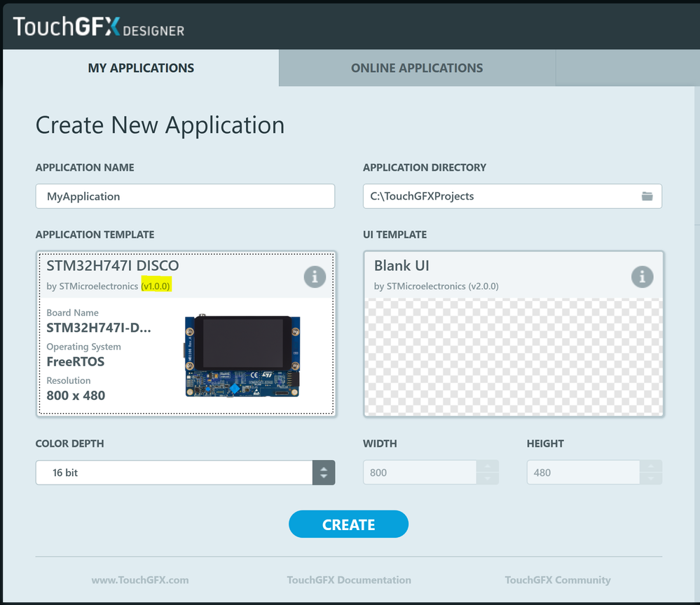Click the FreeRTOS operating system text
This screenshot has height=605, width=700.
(x=76, y=361)
